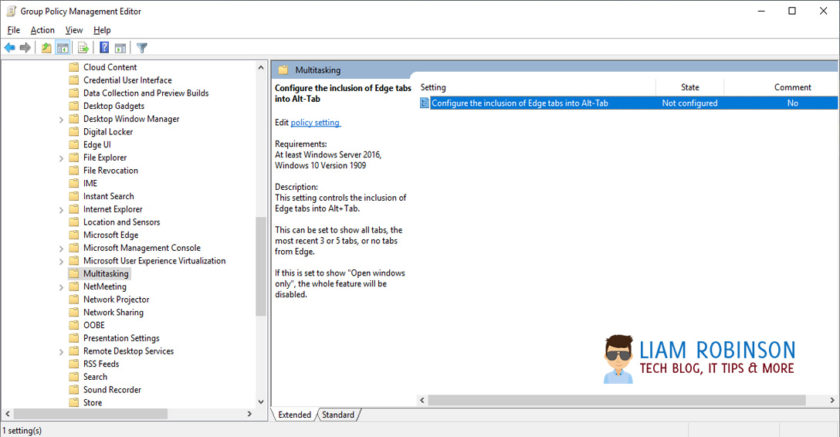Viewport: 840px width, 437px height.
Task: Select Desktop Gadgets in the tree
Action: (114, 106)
